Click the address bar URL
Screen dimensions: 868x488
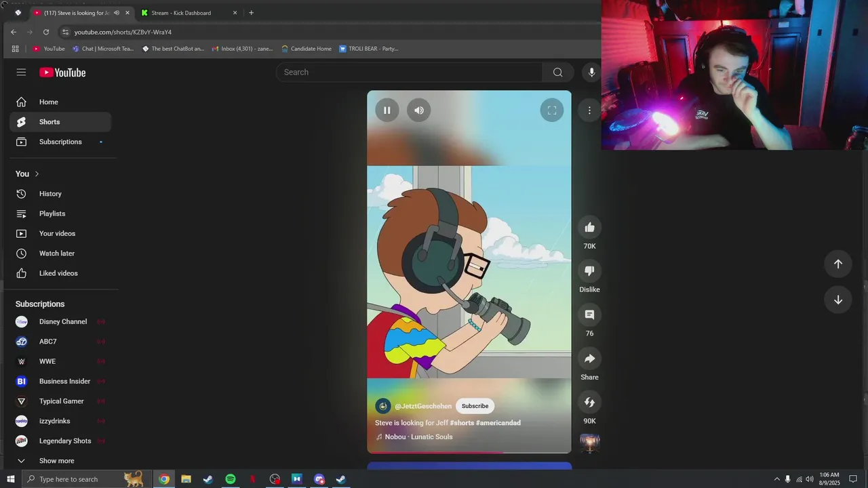pyautogui.click(x=123, y=32)
